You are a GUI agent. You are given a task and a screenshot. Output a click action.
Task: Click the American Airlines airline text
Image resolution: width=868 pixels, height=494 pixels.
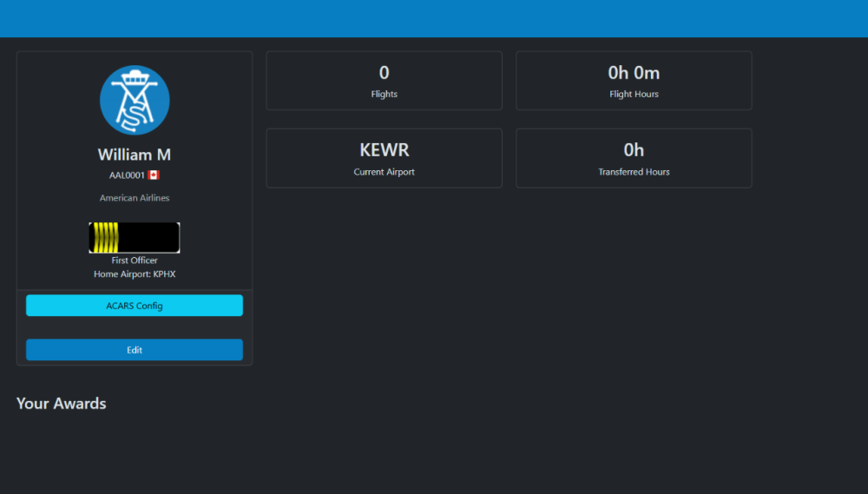pos(135,198)
